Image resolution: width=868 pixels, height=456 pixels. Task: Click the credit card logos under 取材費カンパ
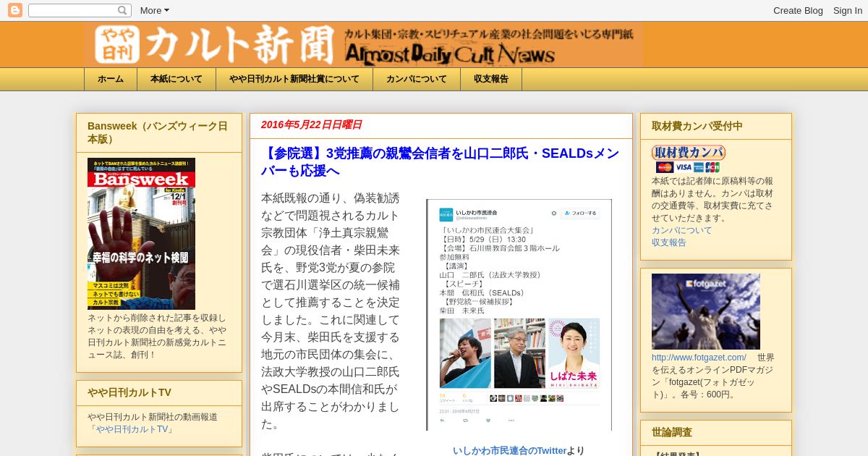(688, 167)
